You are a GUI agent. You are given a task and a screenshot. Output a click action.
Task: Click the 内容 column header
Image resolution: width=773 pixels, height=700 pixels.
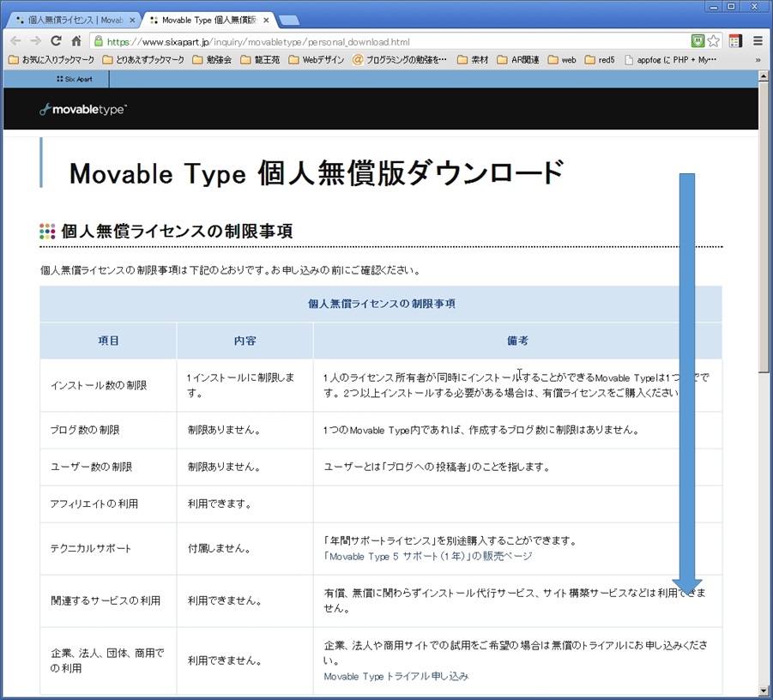[245, 341]
